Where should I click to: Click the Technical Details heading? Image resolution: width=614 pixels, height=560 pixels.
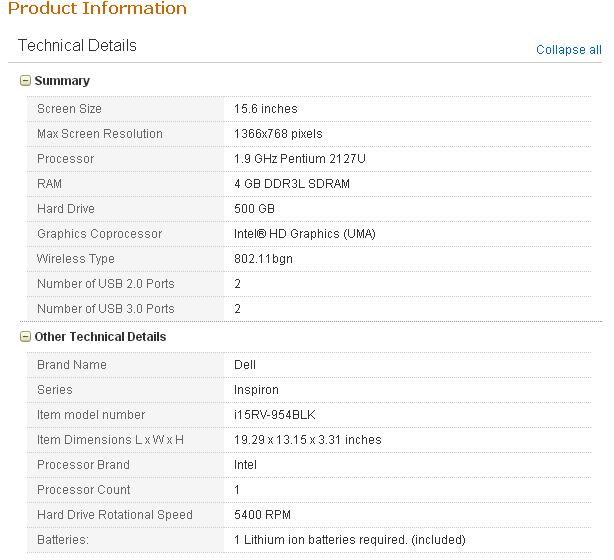77,45
